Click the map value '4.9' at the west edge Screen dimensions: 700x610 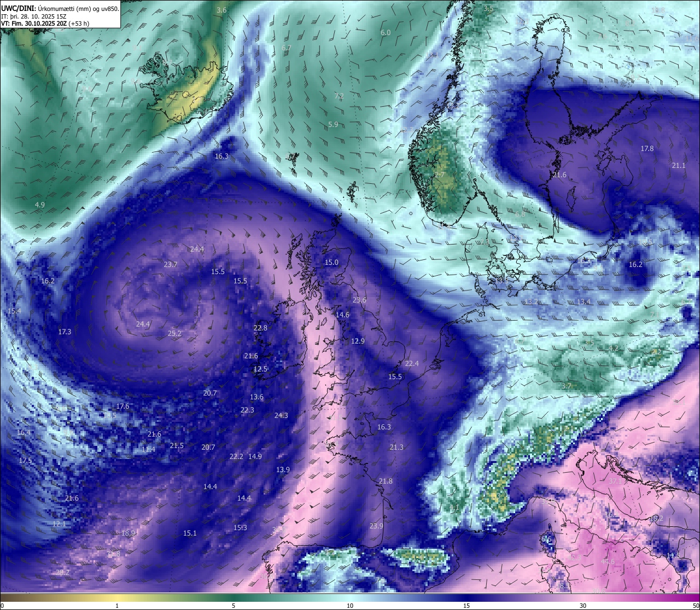39,205
